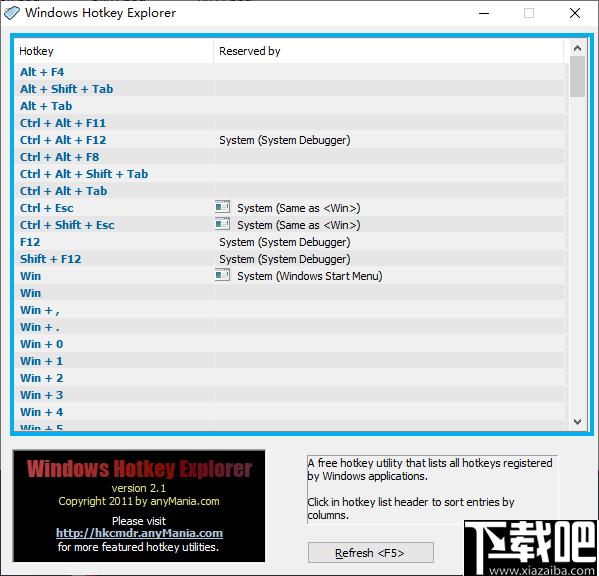Select the F12 hotkey row
The image size is (599, 576).
(x=290, y=242)
